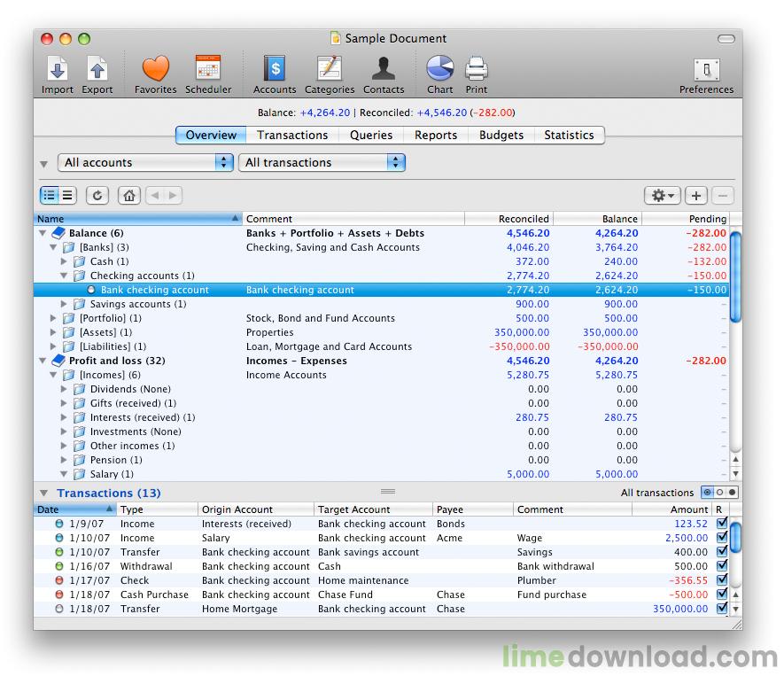Open the Accounts book icon
Viewport: 784px width, 684px height.
(275, 67)
